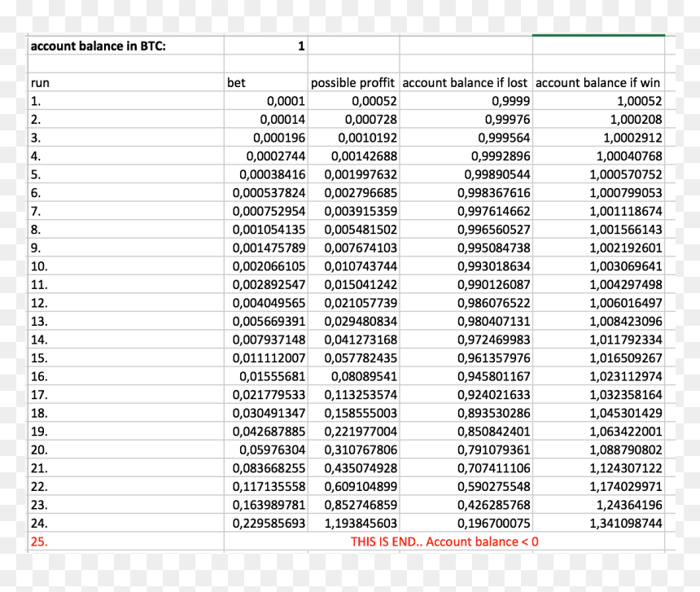Screen dimensions: 700x592
Task: Click win-balance cell 1,000208
Action: [598, 119]
